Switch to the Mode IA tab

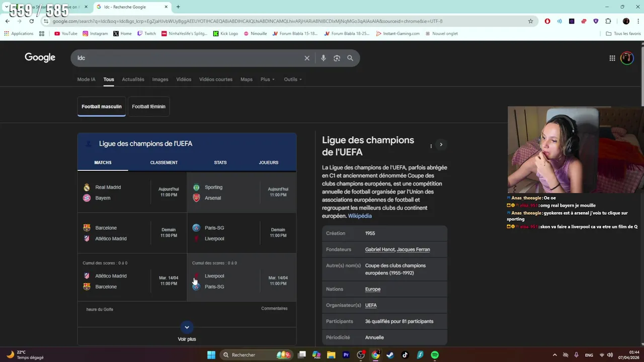tap(86, 79)
